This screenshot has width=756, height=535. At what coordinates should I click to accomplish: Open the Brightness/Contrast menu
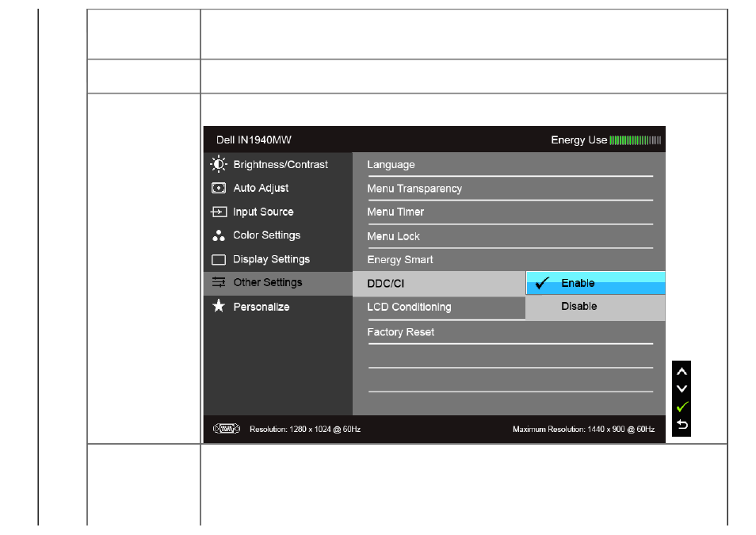278,165
